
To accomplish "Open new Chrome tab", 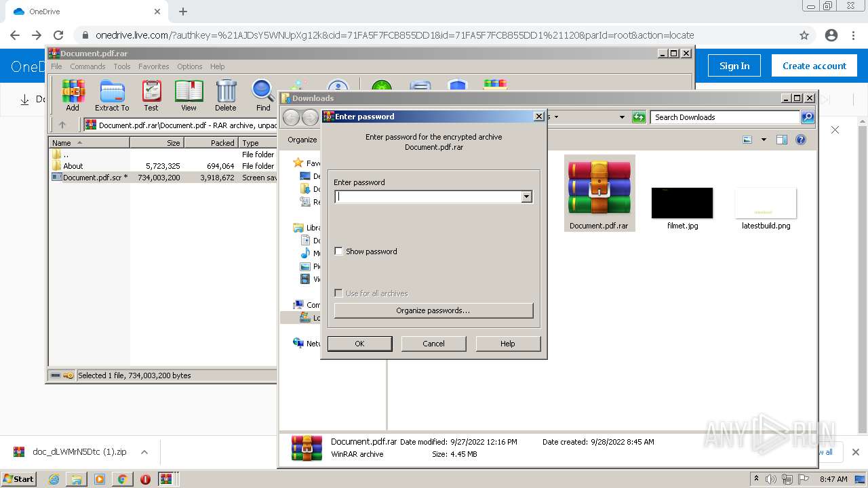I will coord(183,12).
